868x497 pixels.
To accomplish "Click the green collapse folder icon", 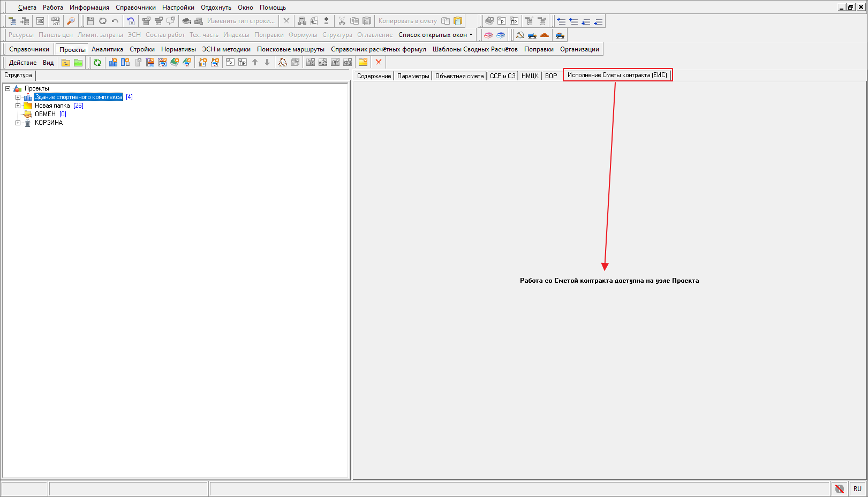I will pyautogui.click(x=78, y=63).
